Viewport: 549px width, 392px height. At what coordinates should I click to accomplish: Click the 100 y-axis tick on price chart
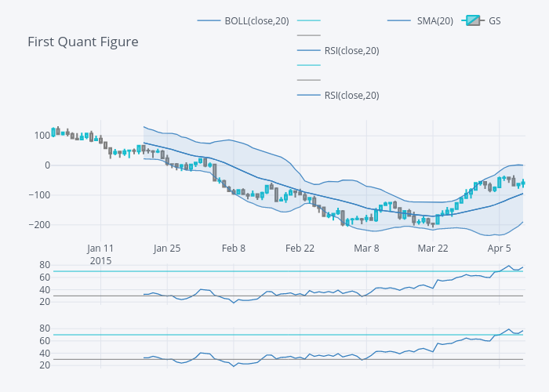(42, 136)
